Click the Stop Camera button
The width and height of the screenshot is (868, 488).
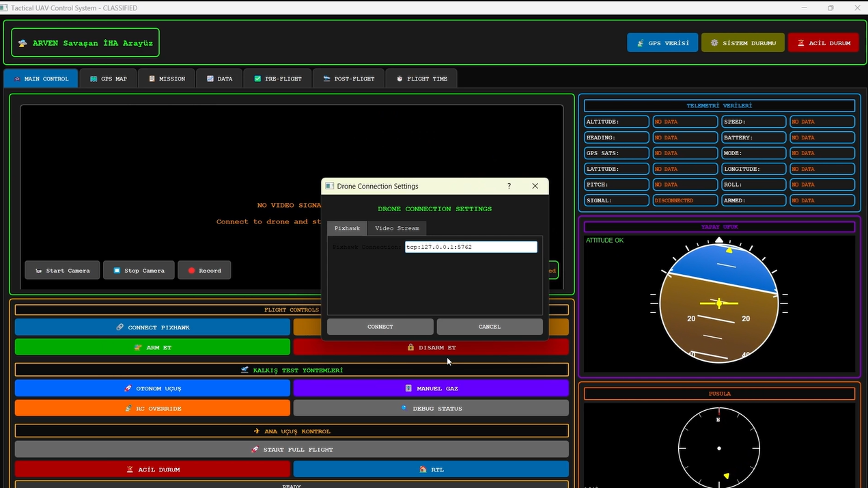[139, 271]
